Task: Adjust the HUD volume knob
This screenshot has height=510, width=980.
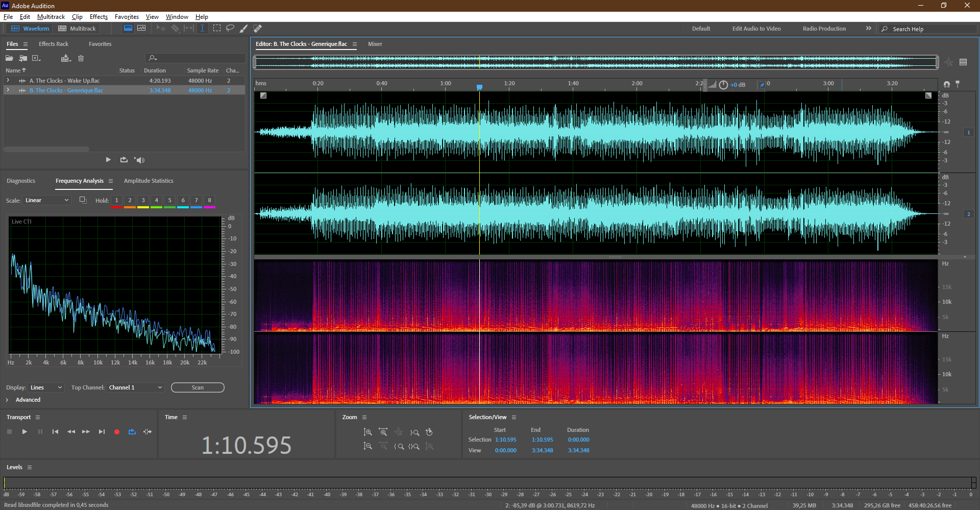Action: point(723,85)
